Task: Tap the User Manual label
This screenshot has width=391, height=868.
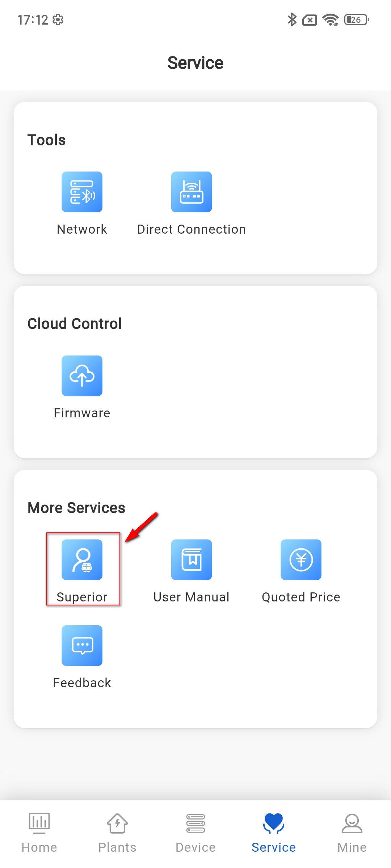Action: point(192,597)
